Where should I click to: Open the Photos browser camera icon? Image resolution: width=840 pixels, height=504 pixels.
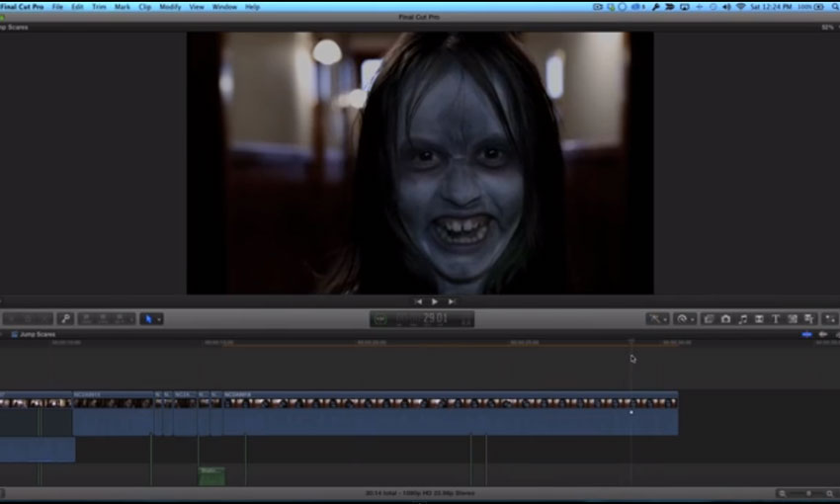726,319
